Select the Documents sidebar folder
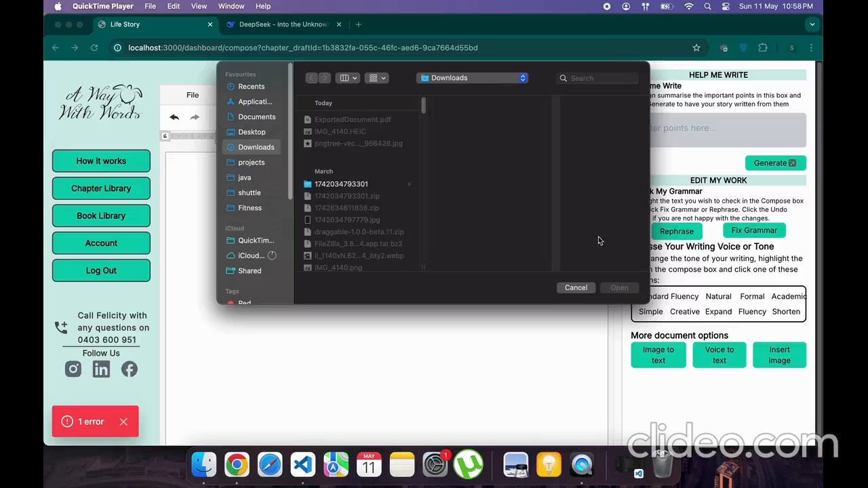This screenshot has width=868, height=488. coord(256,117)
